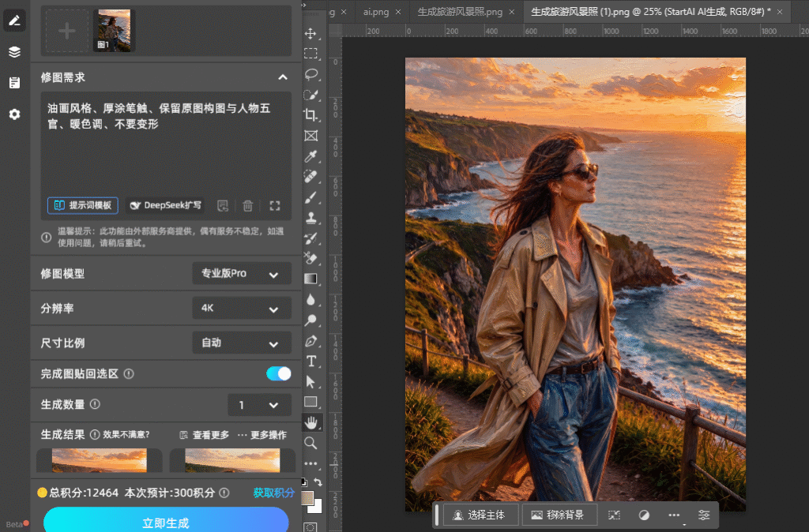Click the 移除背景 button
This screenshot has height=532, width=809.
tap(560, 515)
